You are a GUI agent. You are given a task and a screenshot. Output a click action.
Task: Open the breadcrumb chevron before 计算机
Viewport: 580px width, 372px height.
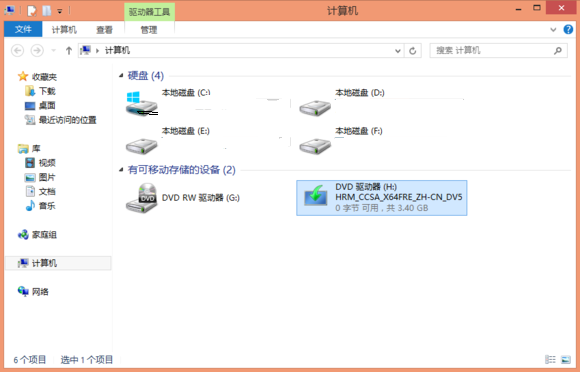(x=97, y=51)
